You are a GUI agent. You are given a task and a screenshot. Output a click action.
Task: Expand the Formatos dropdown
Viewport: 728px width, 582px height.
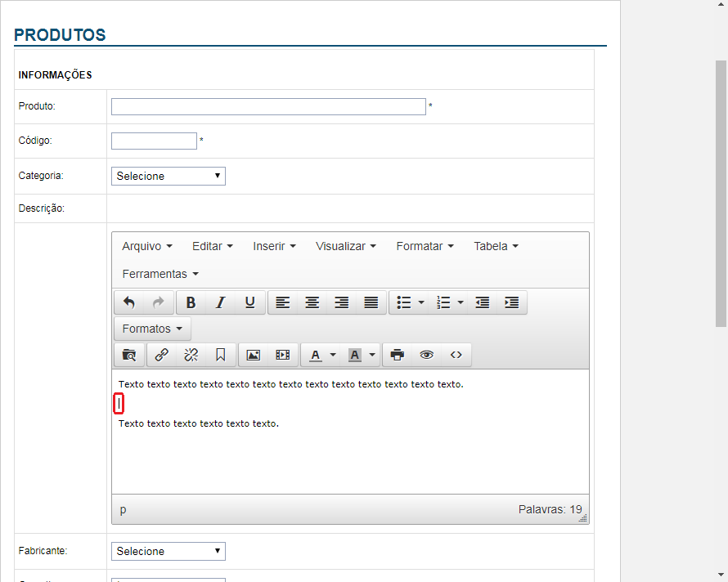coord(152,329)
